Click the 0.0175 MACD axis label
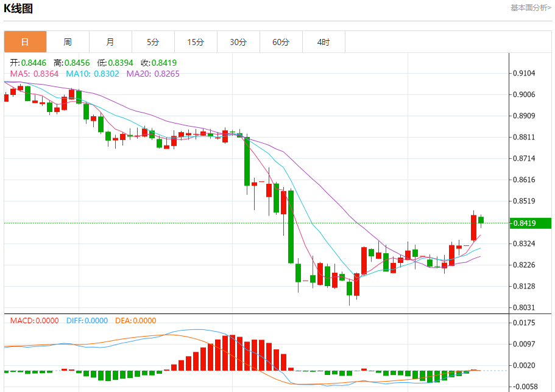This screenshot has width=555, height=392. (x=524, y=323)
